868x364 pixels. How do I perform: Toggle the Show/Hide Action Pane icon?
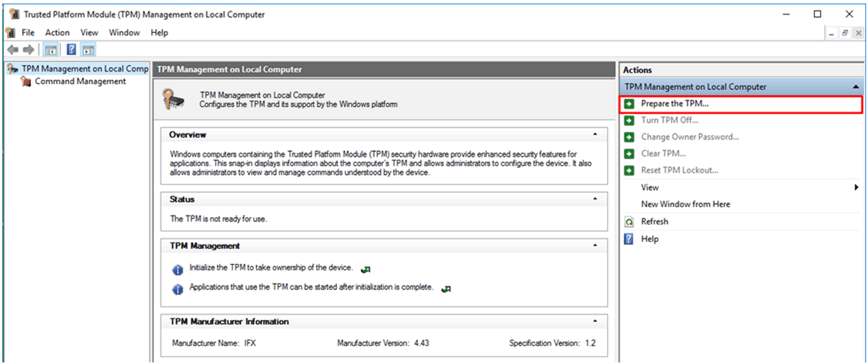click(88, 50)
